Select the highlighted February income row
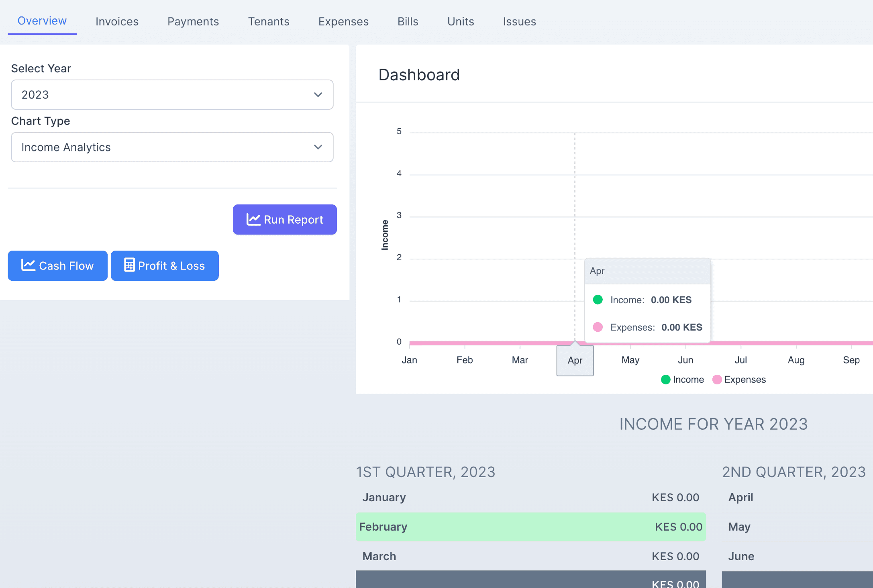The width and height of the screenshot is (873, 588). (530, 527)
